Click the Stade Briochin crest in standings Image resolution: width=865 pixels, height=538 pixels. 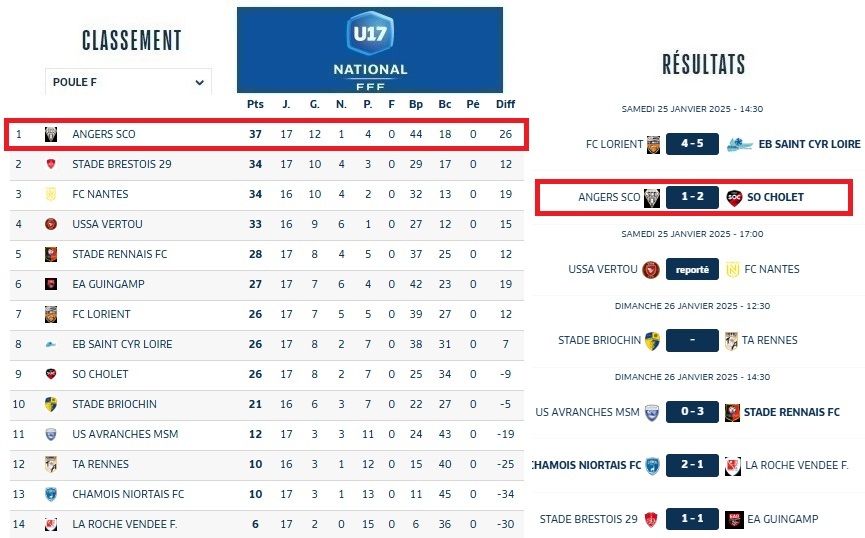coord(51,404)
